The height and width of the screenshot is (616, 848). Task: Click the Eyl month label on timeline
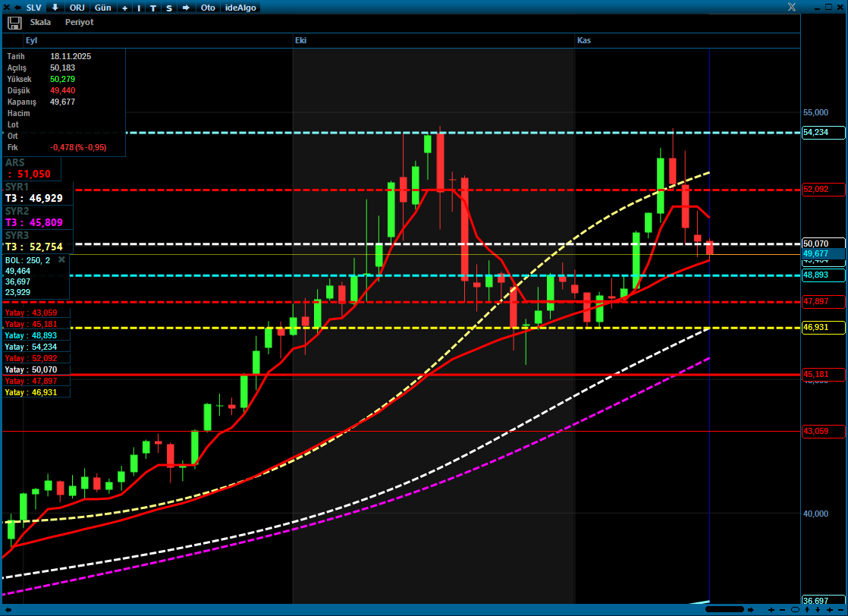click(31, 40)
